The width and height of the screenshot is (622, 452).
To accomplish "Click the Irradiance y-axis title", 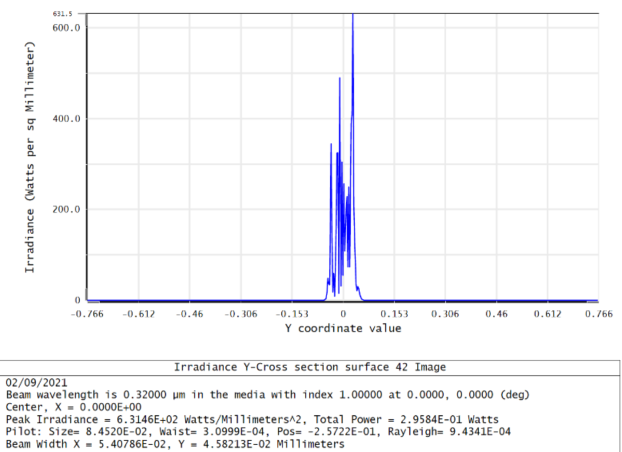I will pyautogui.click(x=30, y=157).
